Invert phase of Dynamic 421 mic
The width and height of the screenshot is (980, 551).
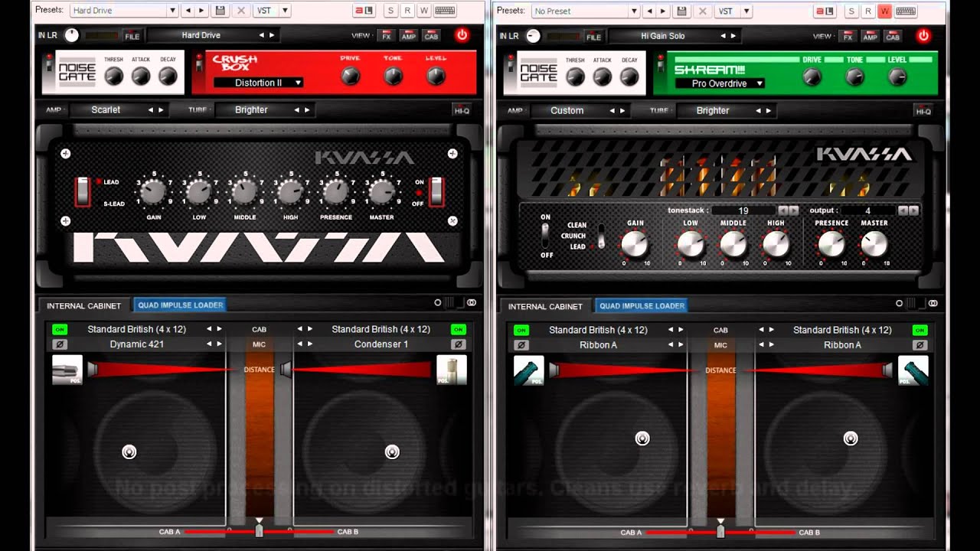click(x=60, y=344)
